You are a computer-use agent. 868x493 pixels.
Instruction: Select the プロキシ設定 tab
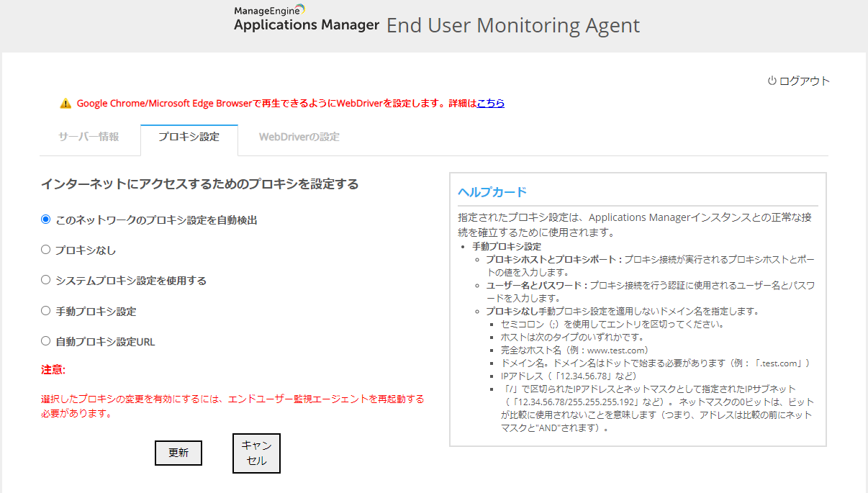pyautogui.click(x=189, y=137)
